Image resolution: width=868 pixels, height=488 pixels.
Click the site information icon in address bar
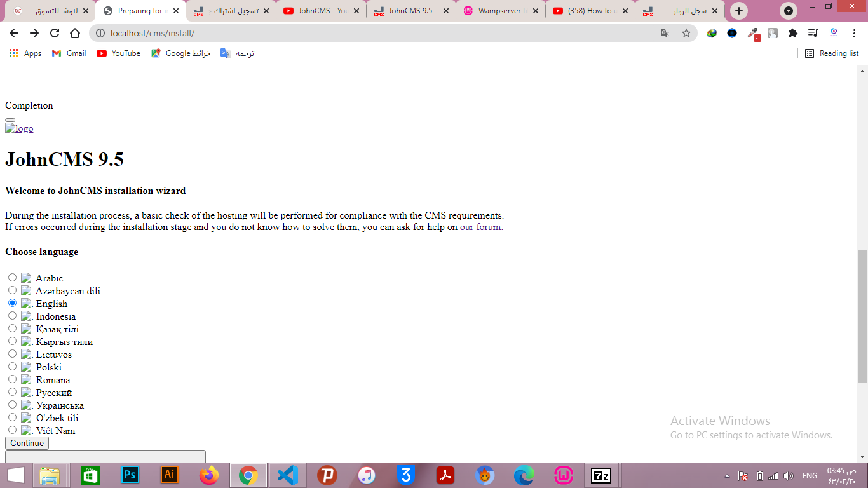pyautogui.click(x=100, y=33)
